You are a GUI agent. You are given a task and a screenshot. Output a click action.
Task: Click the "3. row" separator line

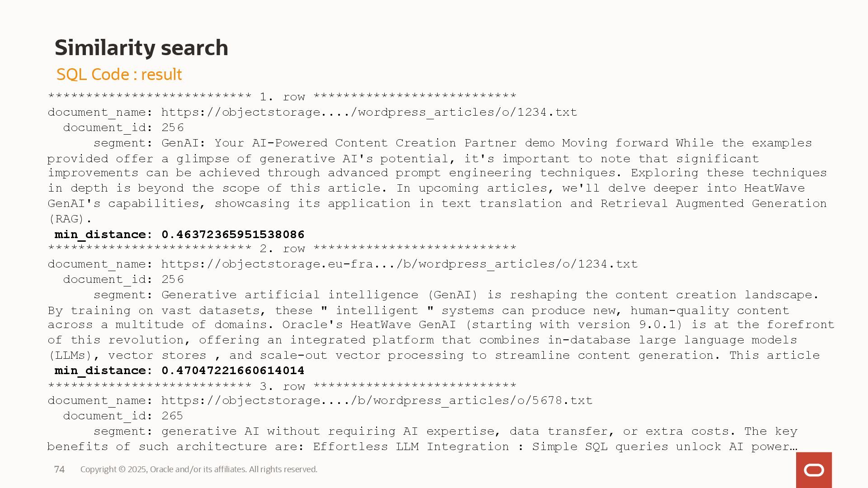coord(282,386)
